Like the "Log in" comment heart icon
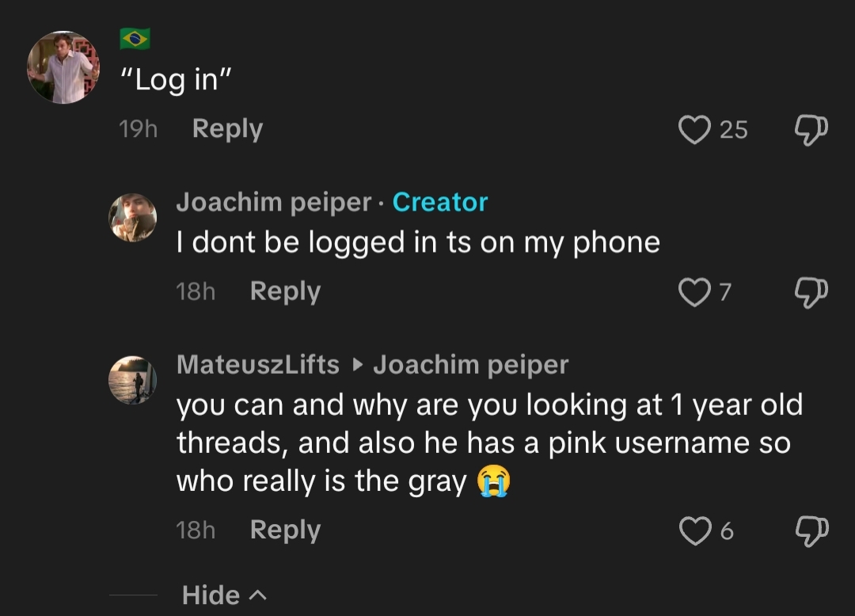This screenshot has width=855, height=616. click(x=695, y=130)
